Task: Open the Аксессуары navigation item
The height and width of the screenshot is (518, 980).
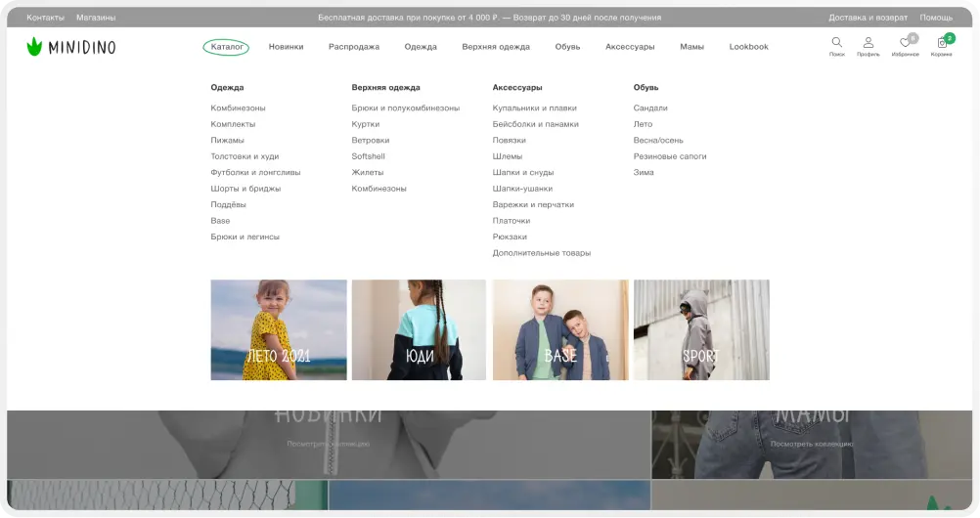Action: pos(630,47)
